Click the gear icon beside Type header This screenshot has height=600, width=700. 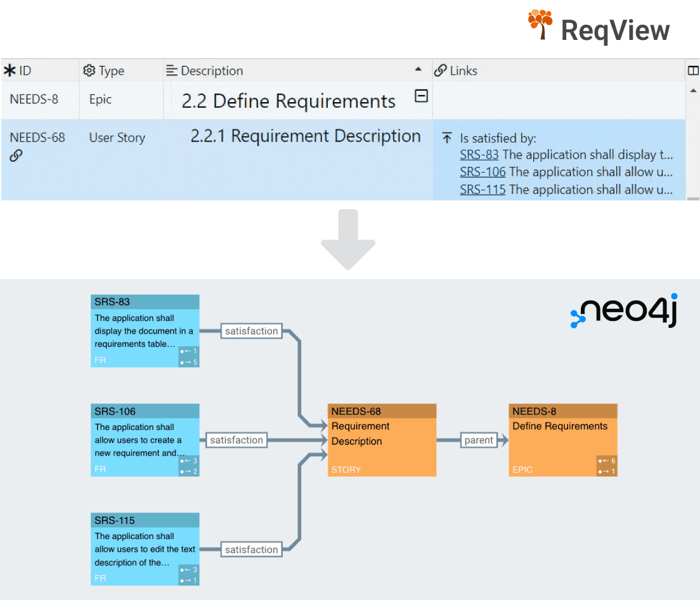[x=89, y=70]
